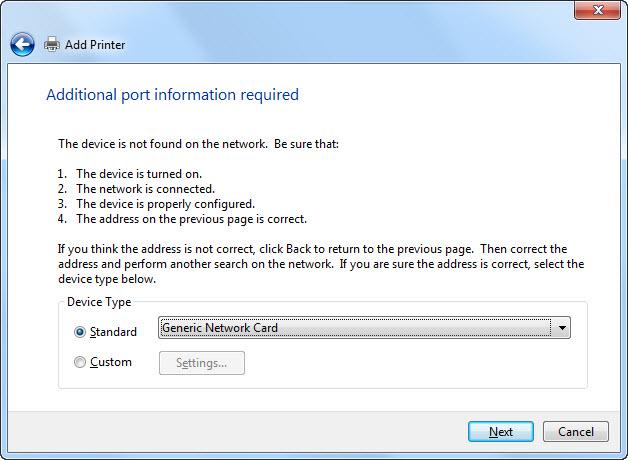The height and width of the screenshot is (460, 628).
Task: Click the printer icon beside Add Printer
Action: coord(52,44)
